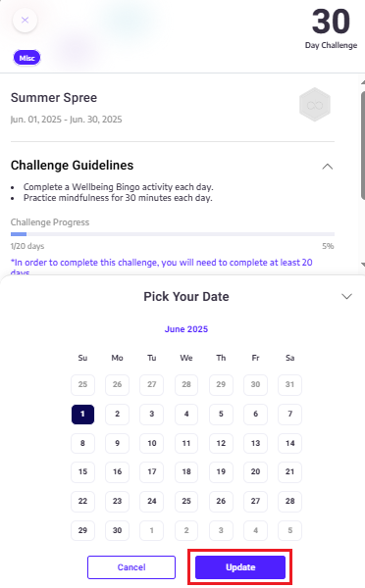365x588 pixels.
Task: Click the Challenge Progress bar
Action: coord(173,234)
